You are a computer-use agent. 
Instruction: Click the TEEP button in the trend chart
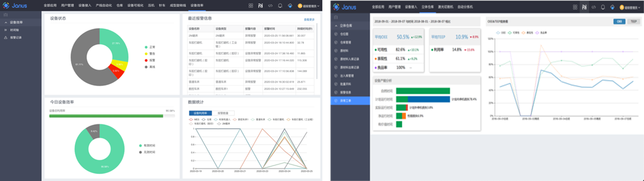(x=633, y=21)
